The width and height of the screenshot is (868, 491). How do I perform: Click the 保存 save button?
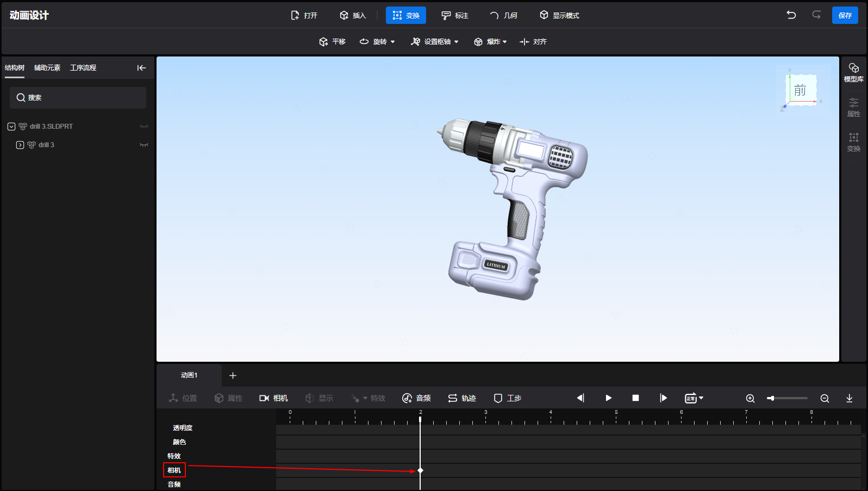845,15
